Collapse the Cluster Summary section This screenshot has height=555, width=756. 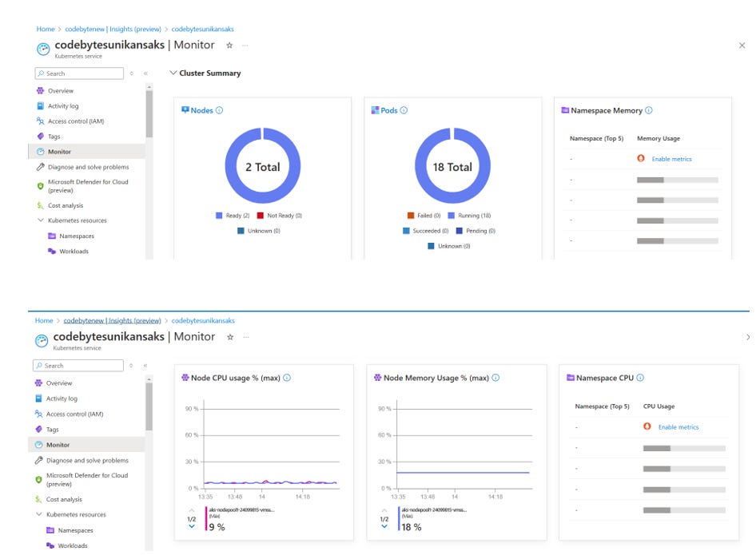click(174, 72)
